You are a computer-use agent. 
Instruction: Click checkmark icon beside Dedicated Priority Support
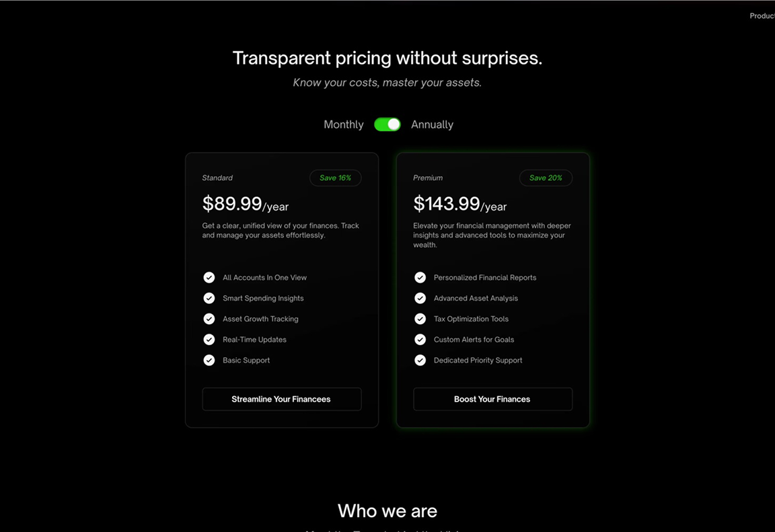(420, 360)
